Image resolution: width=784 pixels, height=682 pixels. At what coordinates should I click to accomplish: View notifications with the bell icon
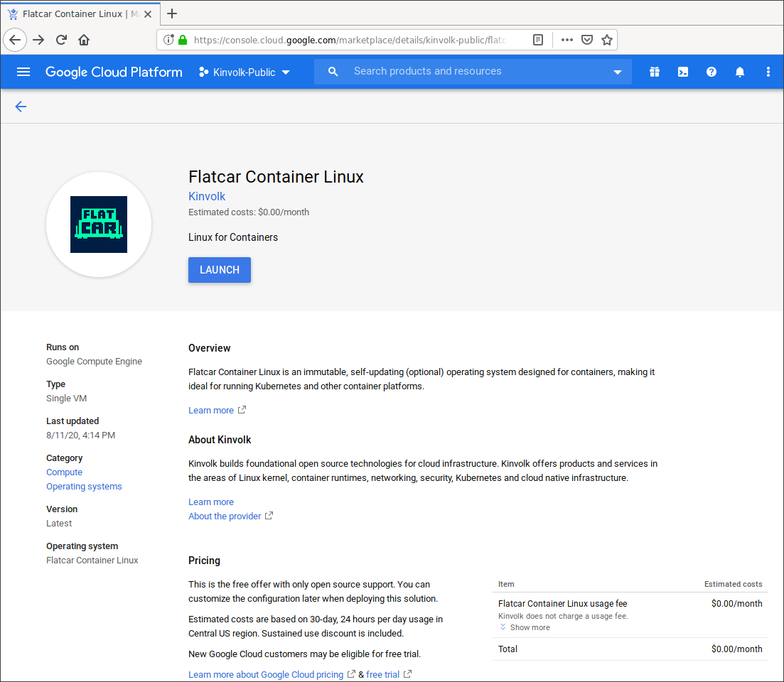click(740, 71)
